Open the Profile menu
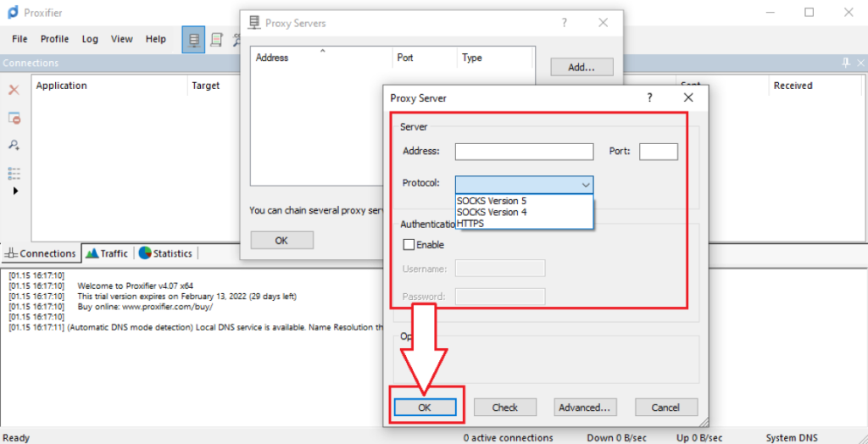This screenshot has height=444, width=868. point(54,39)
